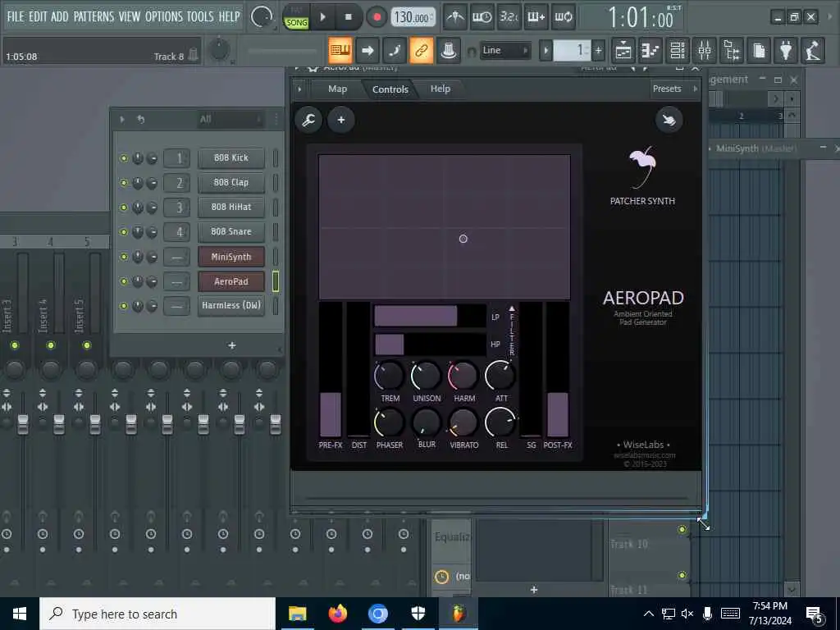Toggle the auto-scroll arrow icon
This screenshot has height=630, width=840.
[x=367, y=50]
